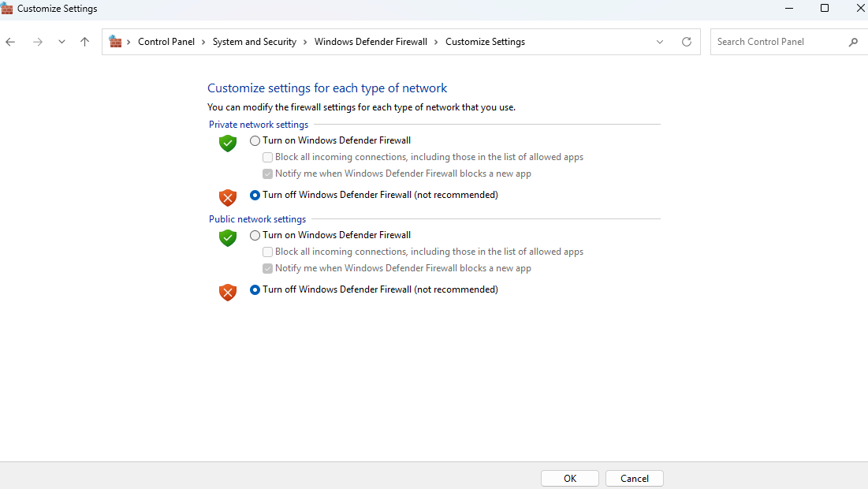
Task: Maximize the Customize Settings window
Action: tap(825, 9)
